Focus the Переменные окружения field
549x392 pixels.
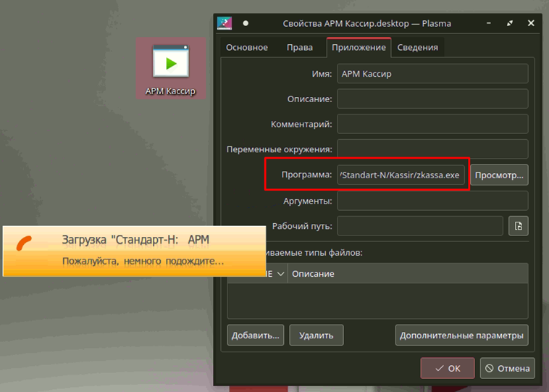(x=432, y=149)
